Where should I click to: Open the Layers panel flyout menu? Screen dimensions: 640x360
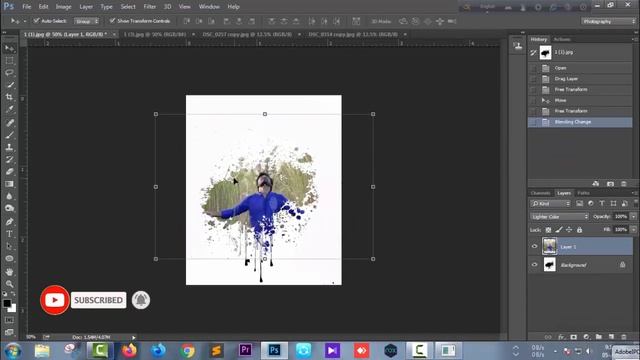(x=634, y=193)
